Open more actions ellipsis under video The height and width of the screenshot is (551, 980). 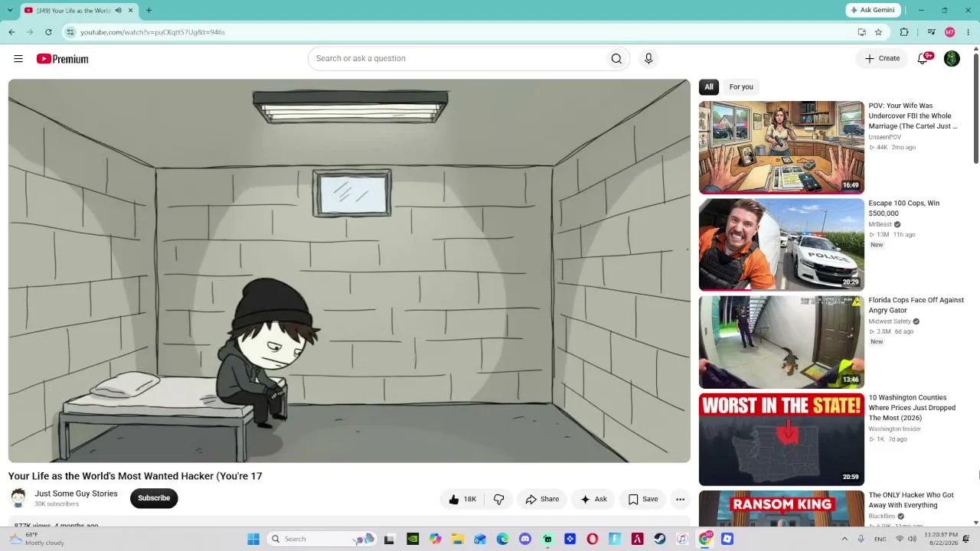[680, 499]
